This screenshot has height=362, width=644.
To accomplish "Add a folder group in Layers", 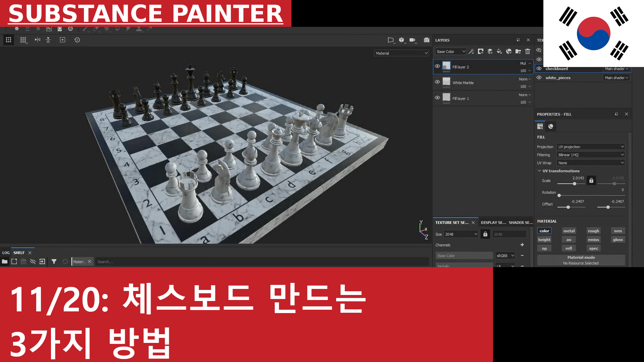I will coord(518,51).
